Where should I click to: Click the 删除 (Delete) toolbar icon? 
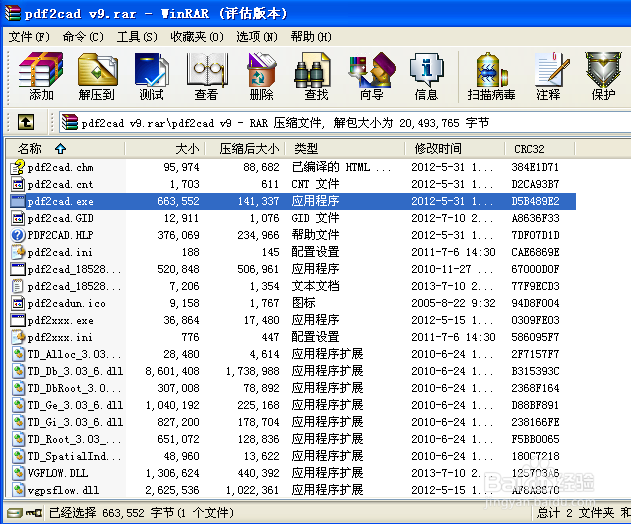click(262, 76)
